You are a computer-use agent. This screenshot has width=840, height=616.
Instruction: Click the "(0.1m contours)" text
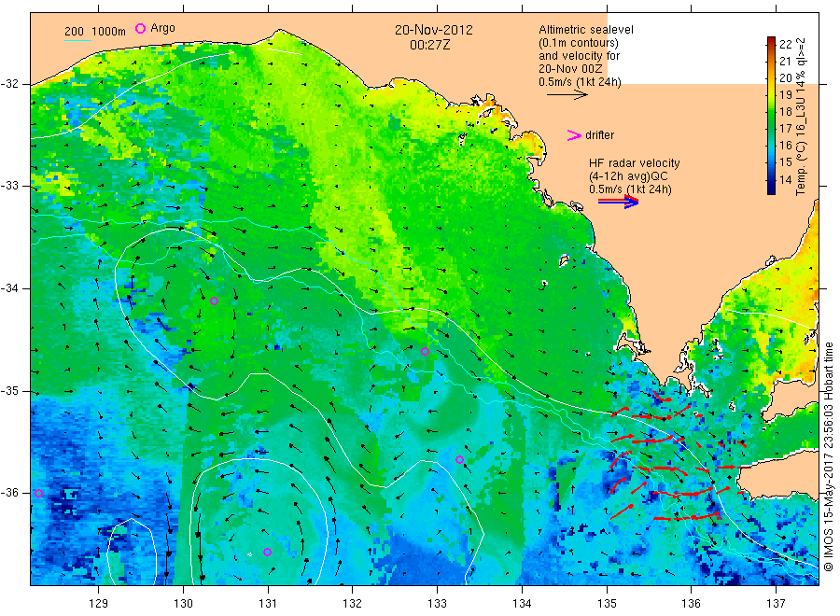[x=578, y=43]
